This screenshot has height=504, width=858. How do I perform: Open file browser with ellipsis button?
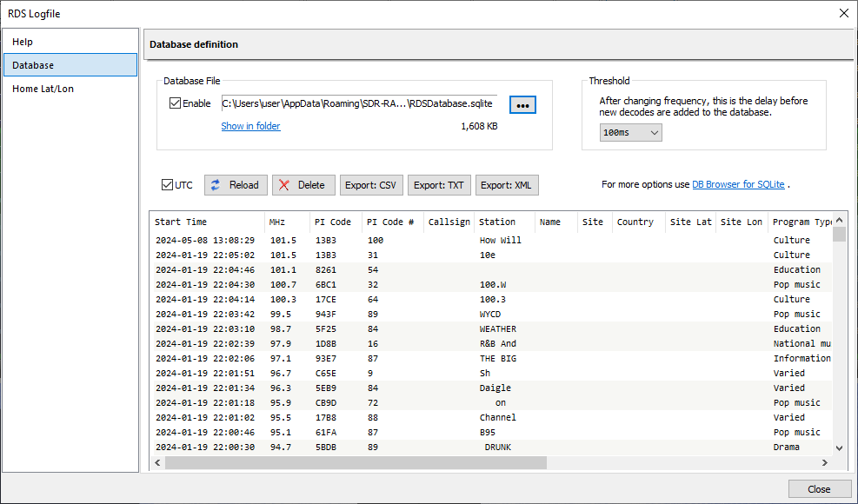click(x=522, y=104)
